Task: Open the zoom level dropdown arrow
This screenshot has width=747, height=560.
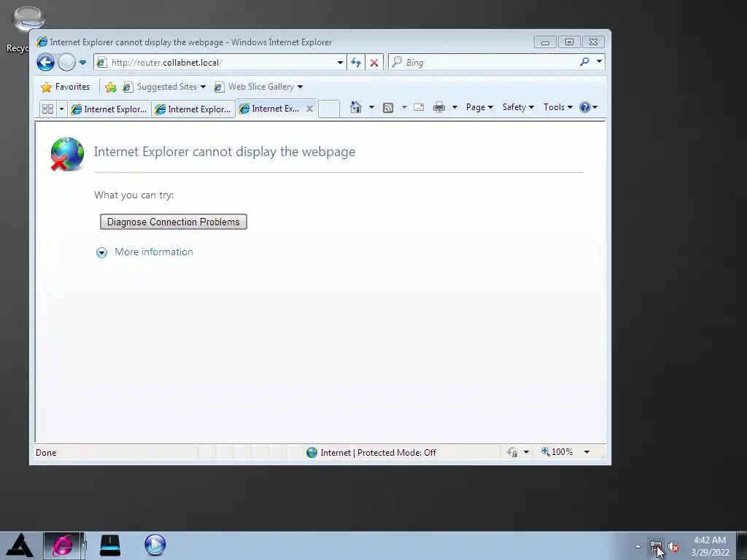Action: (x=587, y=452)
